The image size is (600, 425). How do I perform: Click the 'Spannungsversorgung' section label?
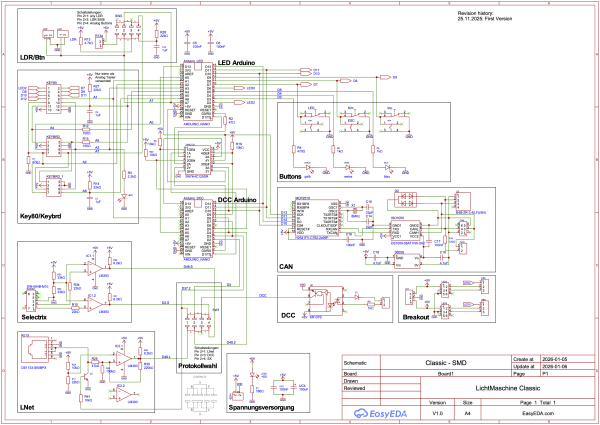[264, 408]
